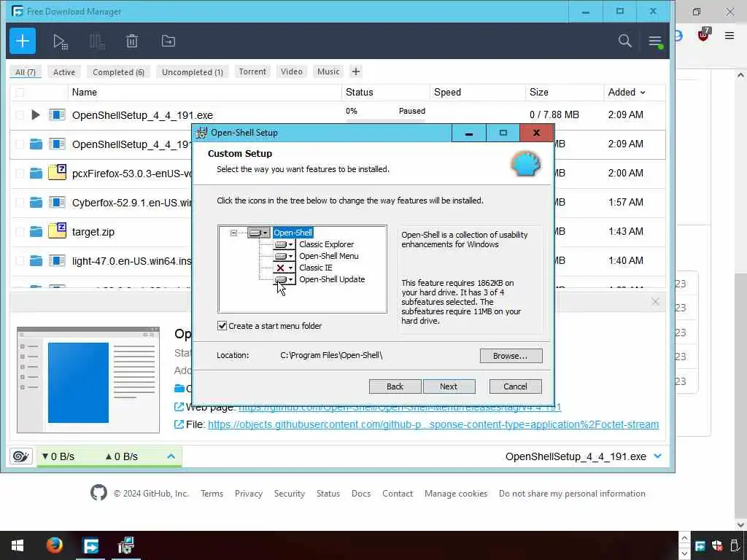Screen dimensions: 747x560
Task: Check the Cyberfox row checkbox
Action: [x=20, y=203]
